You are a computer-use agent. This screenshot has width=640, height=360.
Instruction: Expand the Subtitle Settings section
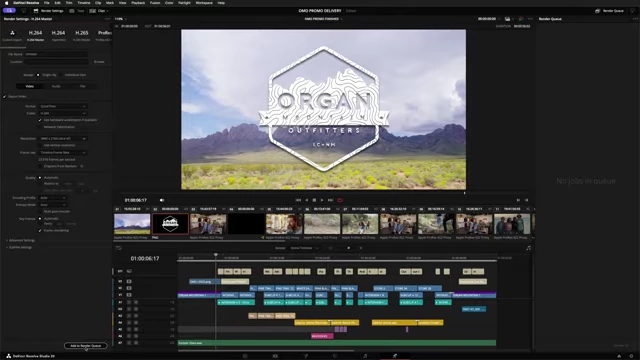coord(19,247)
